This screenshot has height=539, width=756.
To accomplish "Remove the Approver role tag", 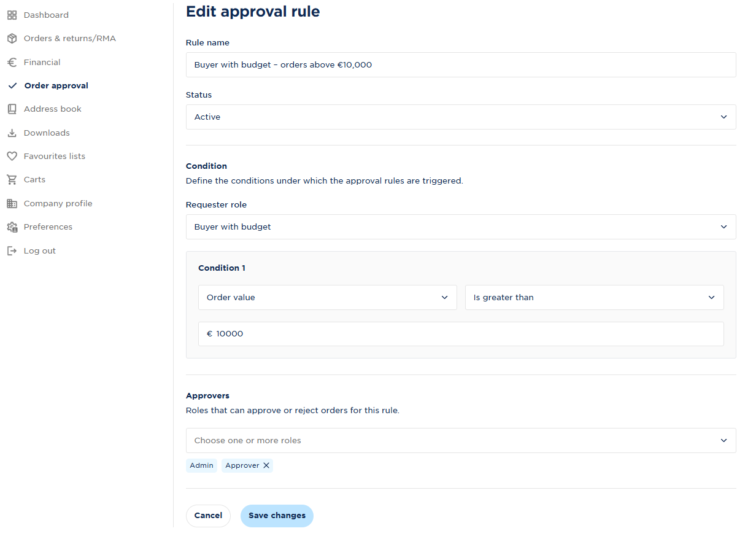I will coord(266,465).
